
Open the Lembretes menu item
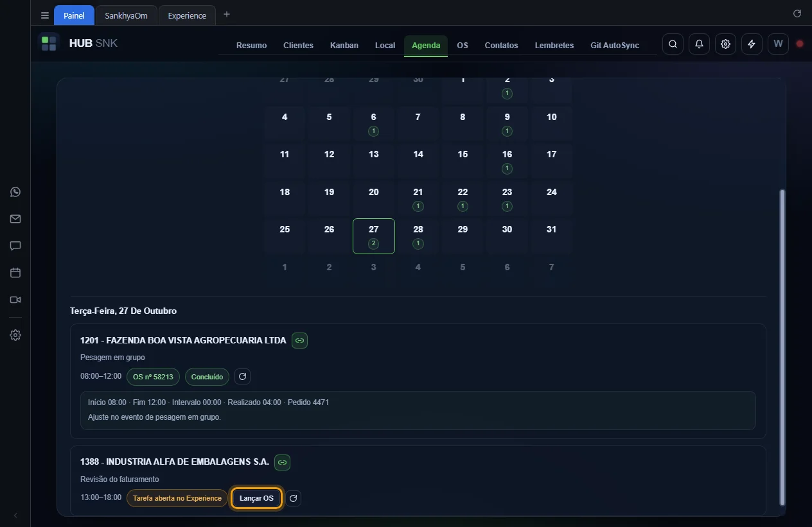tap(554, 46)
